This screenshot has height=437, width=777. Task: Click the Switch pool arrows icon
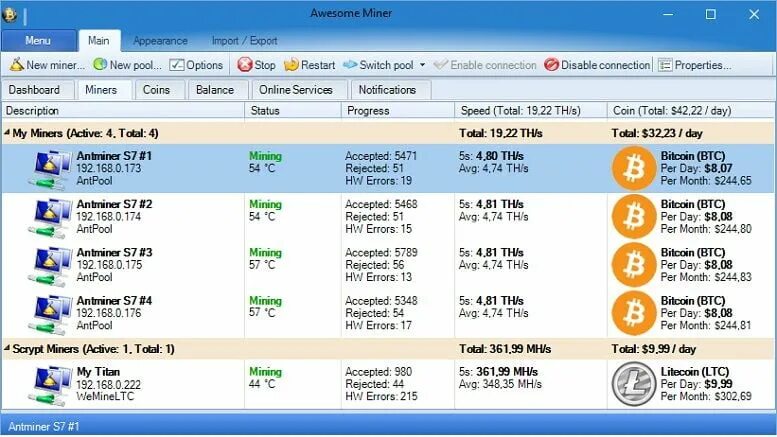click(x=350, y=64)
